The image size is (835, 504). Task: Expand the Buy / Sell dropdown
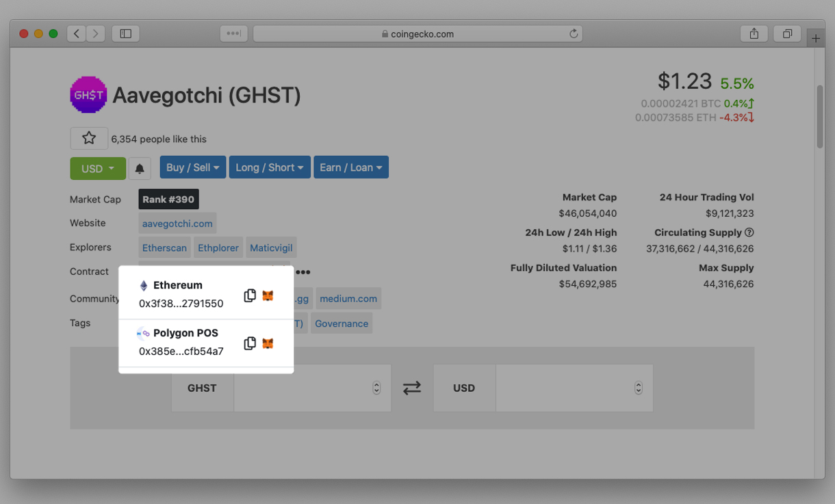coord(193,168)
